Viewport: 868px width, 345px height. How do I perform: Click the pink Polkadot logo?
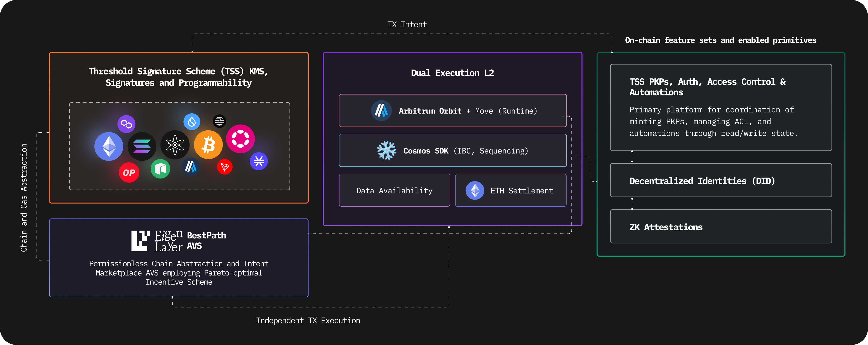240,139
